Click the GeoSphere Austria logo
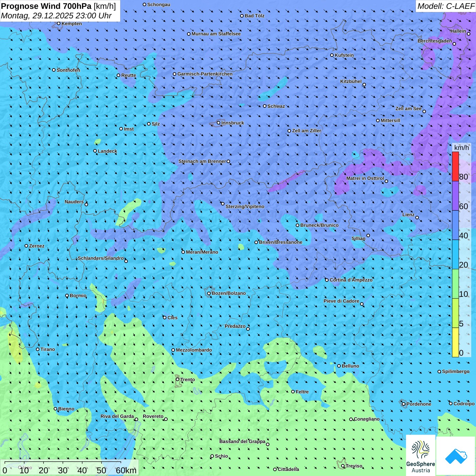This screenshot has height=476, width=476. (421, 456)
